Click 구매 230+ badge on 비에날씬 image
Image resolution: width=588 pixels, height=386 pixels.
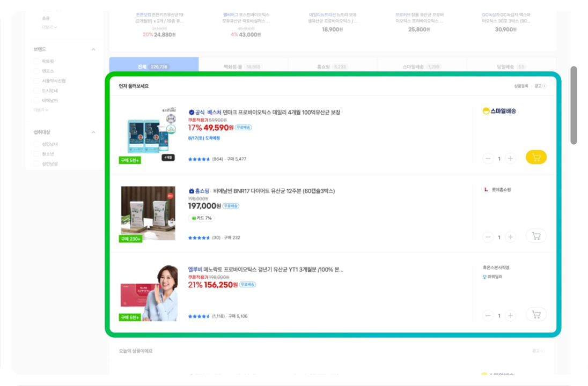tap(130, 239)
